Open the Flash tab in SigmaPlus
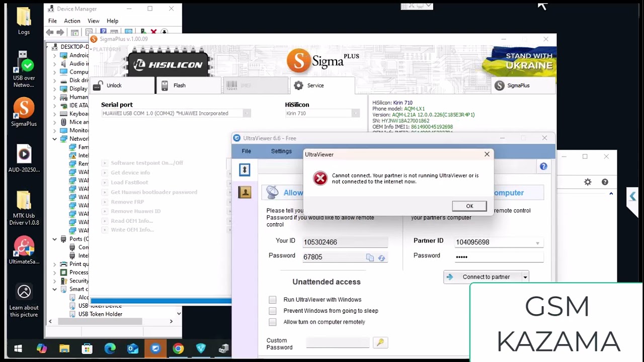Viewport: 644px width, 362px height. [188, 85]
